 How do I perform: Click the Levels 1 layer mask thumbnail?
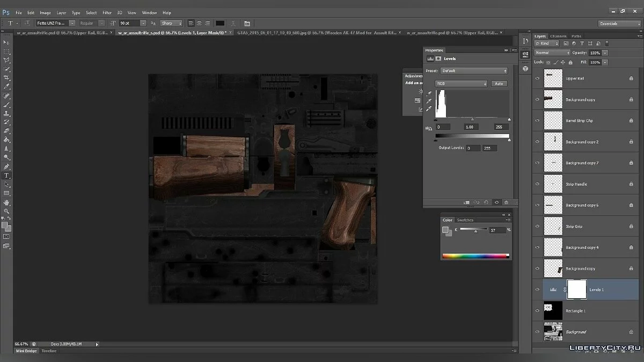pyautogui.click(x=577, y=289)
